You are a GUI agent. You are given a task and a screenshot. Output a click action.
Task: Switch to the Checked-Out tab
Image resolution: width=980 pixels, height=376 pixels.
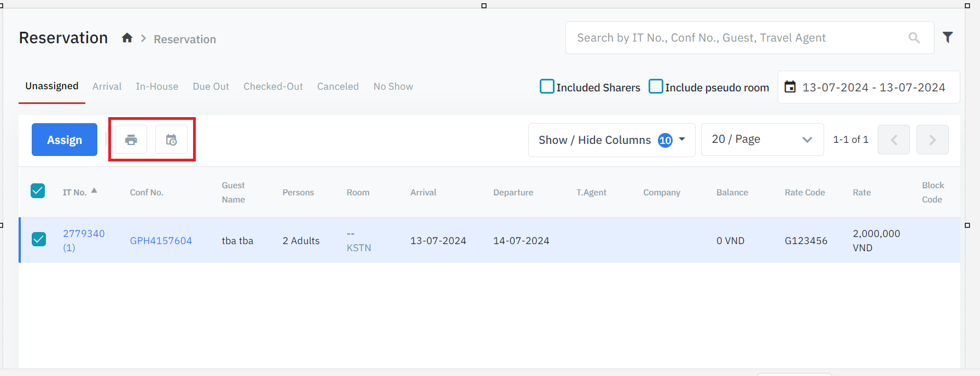tap(273, 86)
